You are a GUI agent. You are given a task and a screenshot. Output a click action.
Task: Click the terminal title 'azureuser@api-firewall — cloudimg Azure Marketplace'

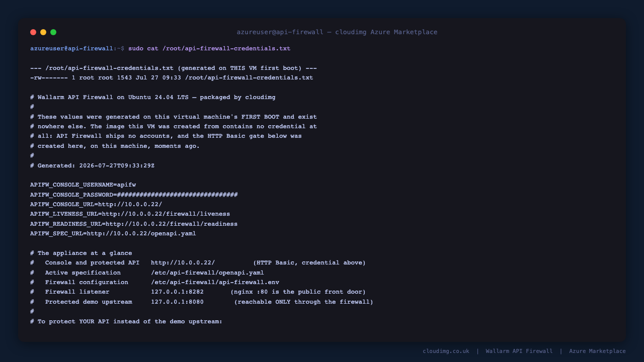(337, 32)
